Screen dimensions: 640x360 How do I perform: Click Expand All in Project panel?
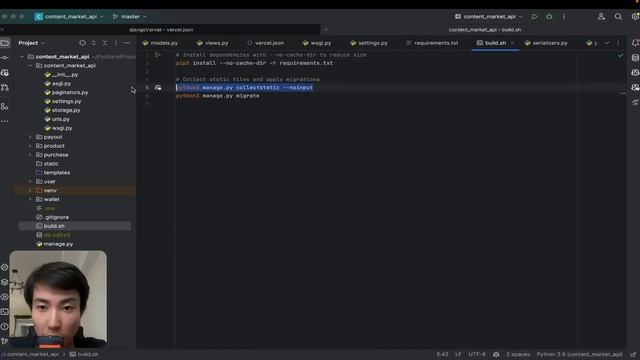click(94, 43)
